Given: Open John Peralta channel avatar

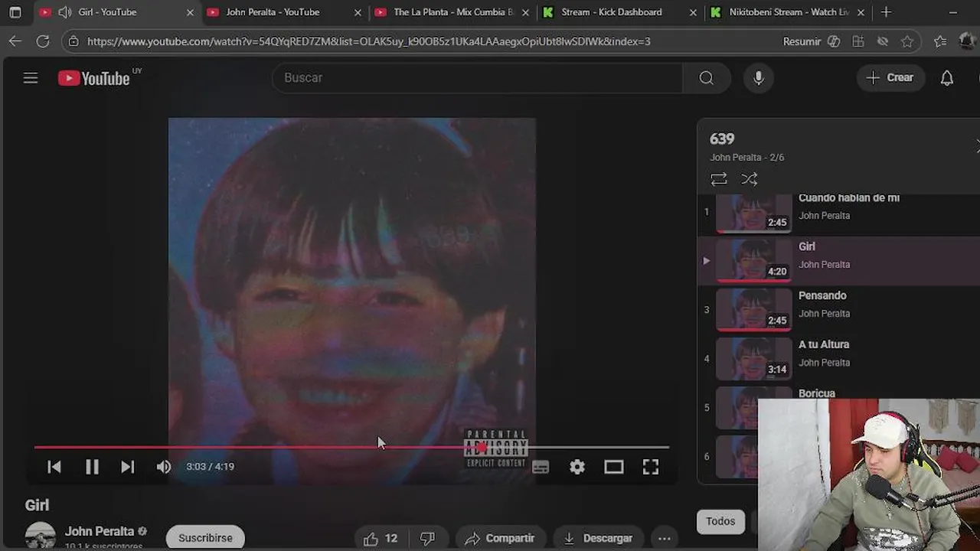Looking at the screenshot, I should pos(41,536).
